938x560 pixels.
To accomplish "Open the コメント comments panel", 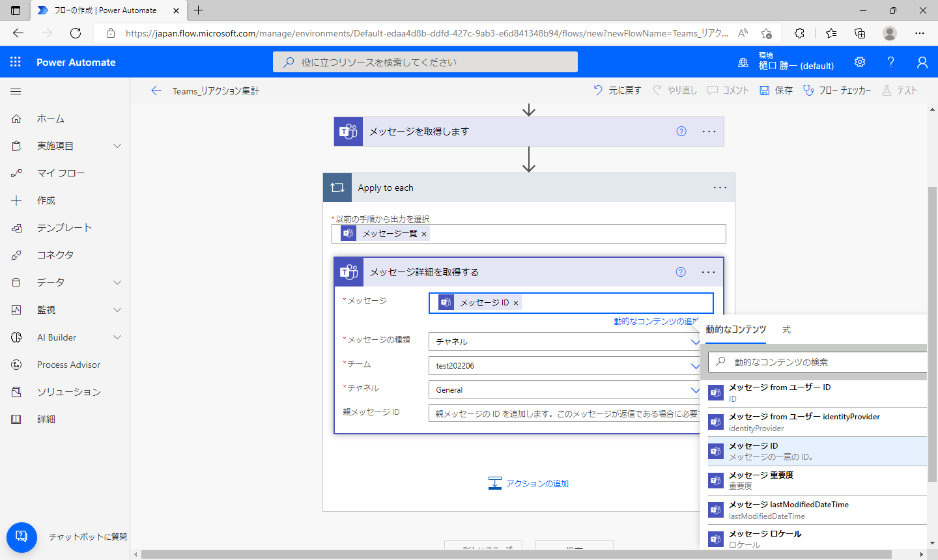I will click(x=728, y=91).
